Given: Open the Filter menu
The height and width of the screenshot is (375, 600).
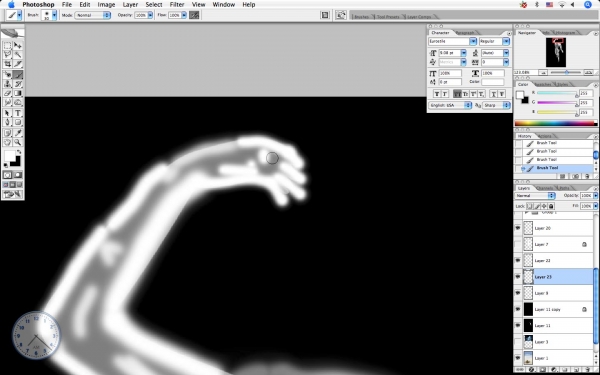Looking at the screenshot, I should pos(177,5).
